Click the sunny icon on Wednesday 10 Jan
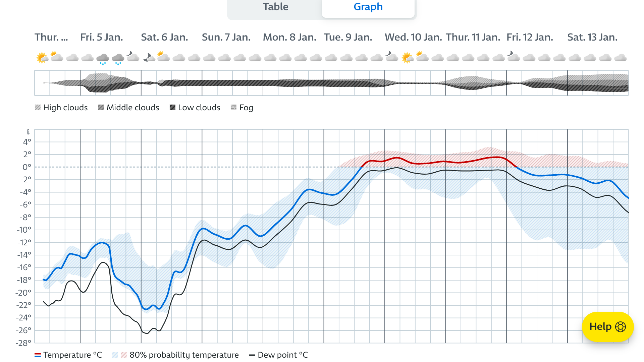Viewport: 644px width, 362px height. [x=407, y=58]
